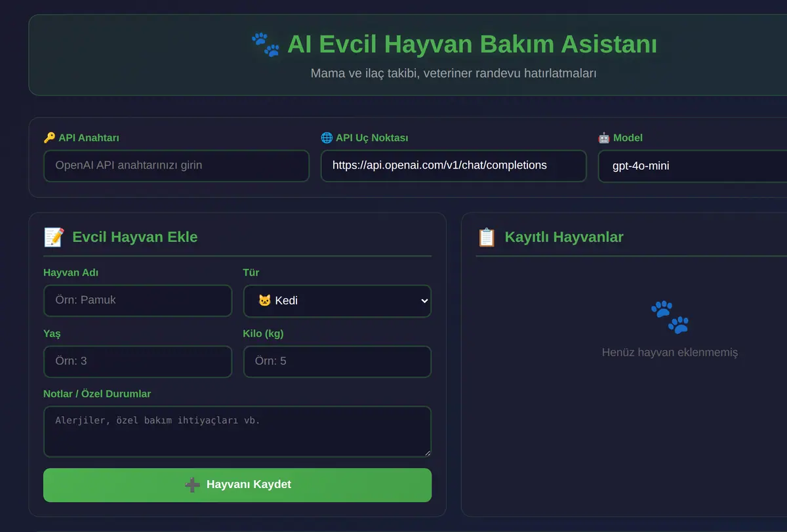Click the clipboard icon beside Kayıtlı Hayvanlar
The width and height of the screenshot is (787, 532).
click(486, 237)
